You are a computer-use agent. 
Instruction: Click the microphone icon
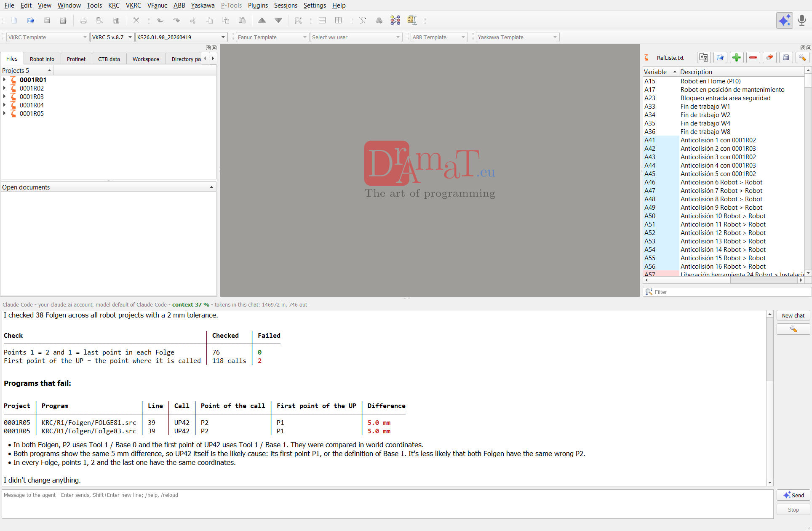[x=802, y=20]
